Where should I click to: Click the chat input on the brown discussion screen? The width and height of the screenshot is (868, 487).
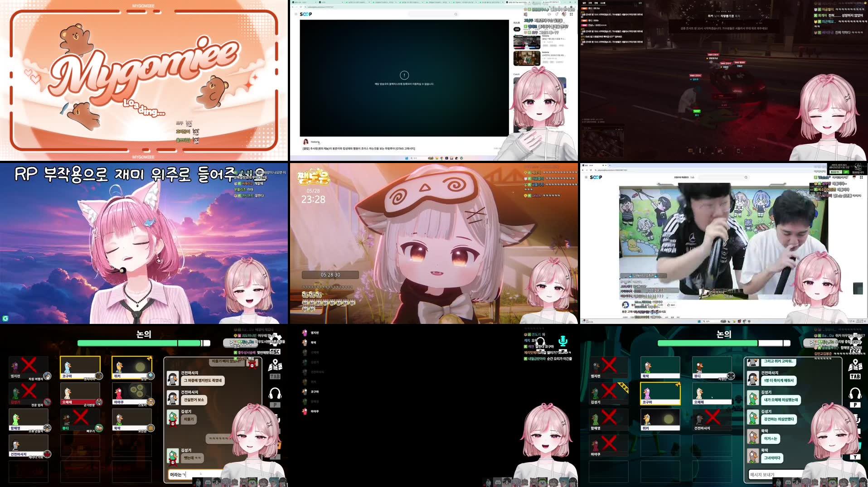(x=195, y=474)
